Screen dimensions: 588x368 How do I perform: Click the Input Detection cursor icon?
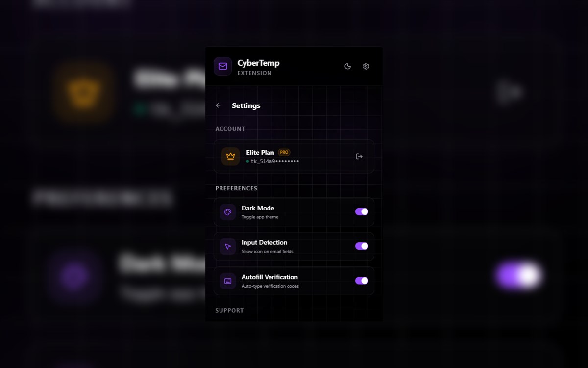228,246
